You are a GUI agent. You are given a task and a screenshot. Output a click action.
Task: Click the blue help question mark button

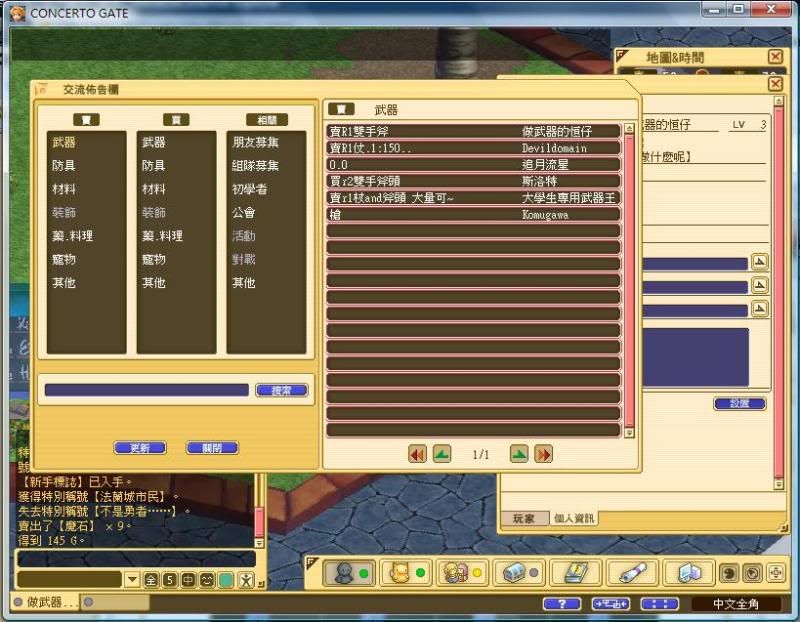point(561,604)
